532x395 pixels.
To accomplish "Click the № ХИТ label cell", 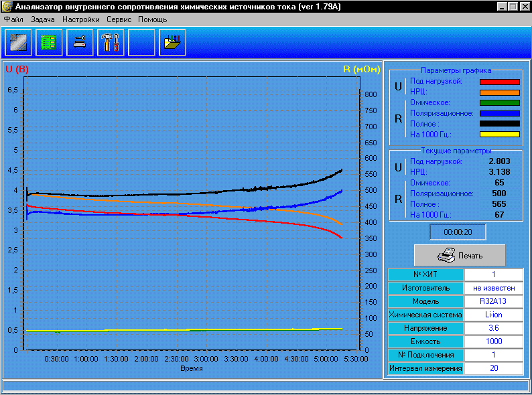I will click(x=425, y=274).
